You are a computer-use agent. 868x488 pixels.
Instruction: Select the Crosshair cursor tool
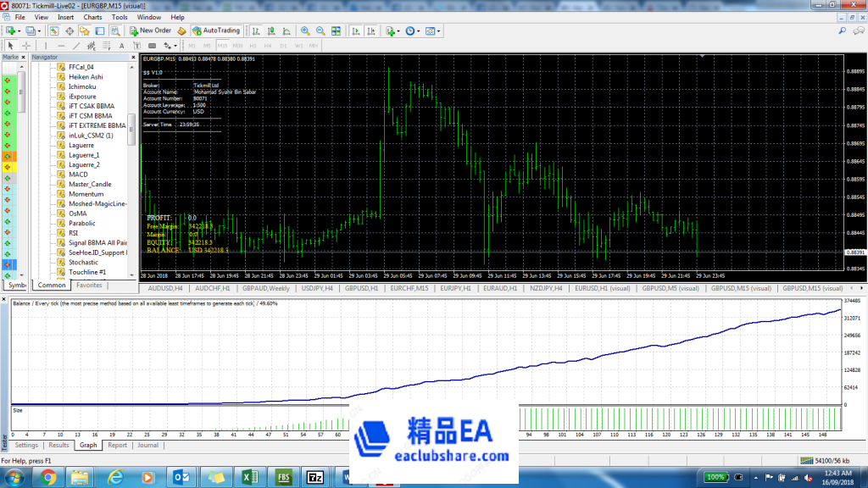pyautogui.click(x=26, y=45)
